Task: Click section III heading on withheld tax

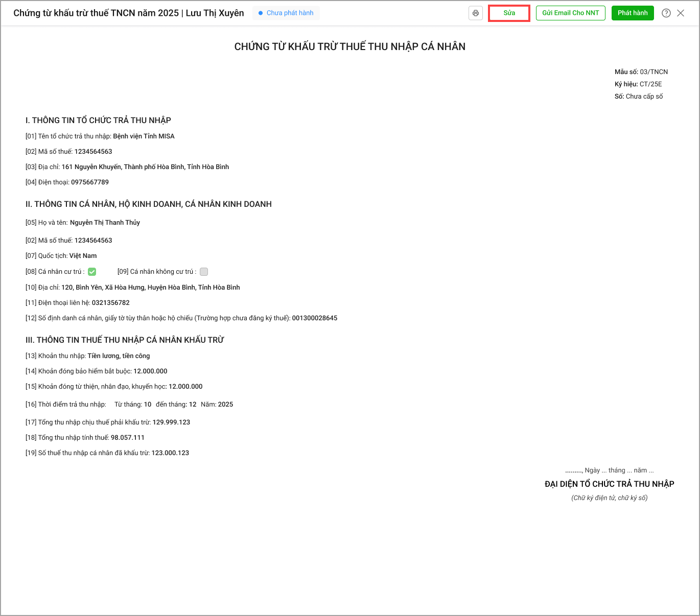Action: (125, 340)
